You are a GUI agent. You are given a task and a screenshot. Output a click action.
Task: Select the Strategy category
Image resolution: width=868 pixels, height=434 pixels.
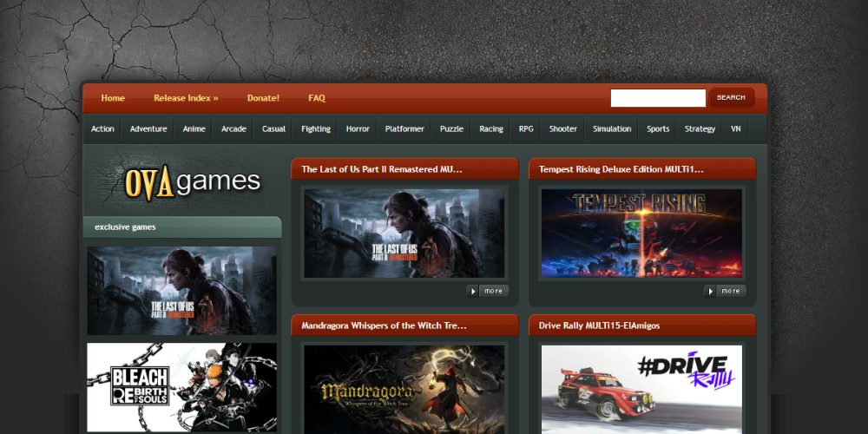click(x=700, y=129)
